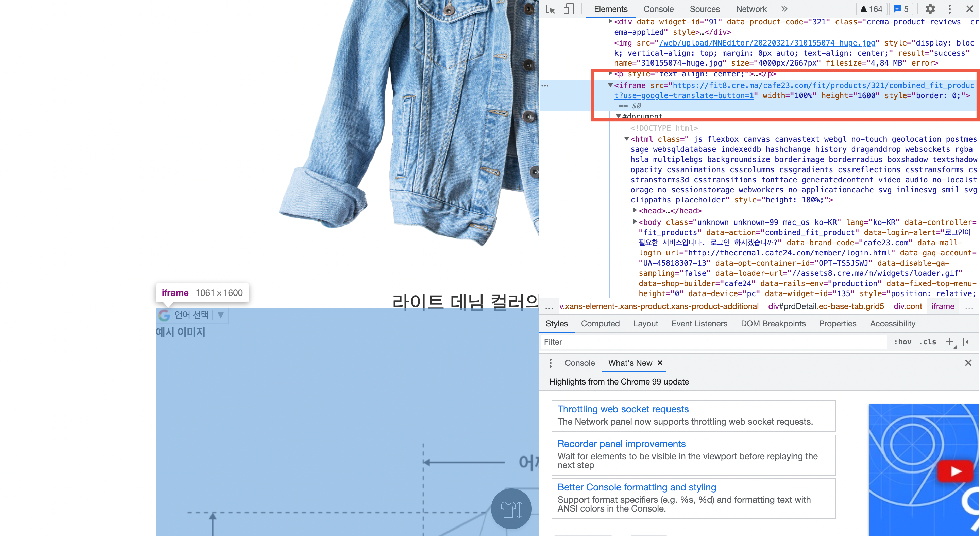Click the shirt fitting widget icon on product image
The image size is (980, 536).
point(511,508)
